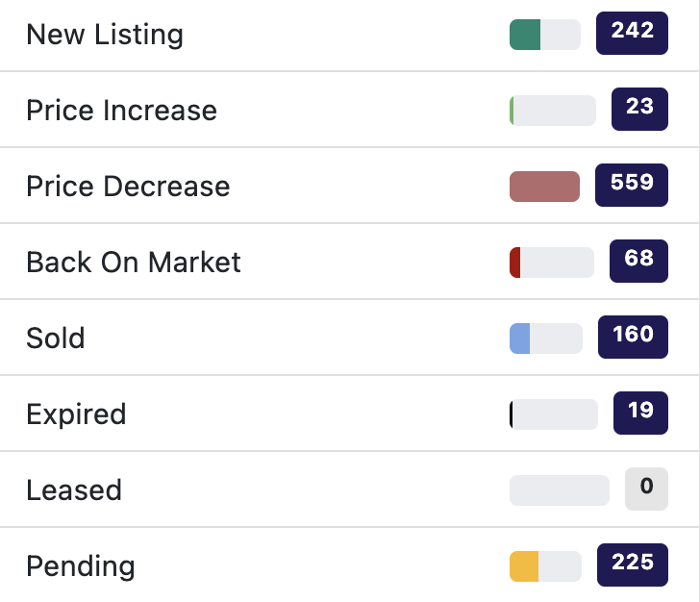Click the yellow Pending progress bar
Screen dimensions: 700x602
545,566
